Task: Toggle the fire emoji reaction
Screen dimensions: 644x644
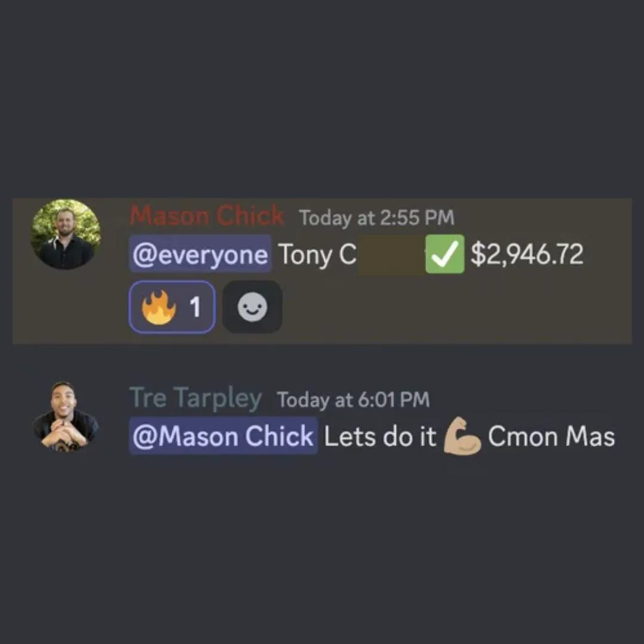Action: point(172,307)
